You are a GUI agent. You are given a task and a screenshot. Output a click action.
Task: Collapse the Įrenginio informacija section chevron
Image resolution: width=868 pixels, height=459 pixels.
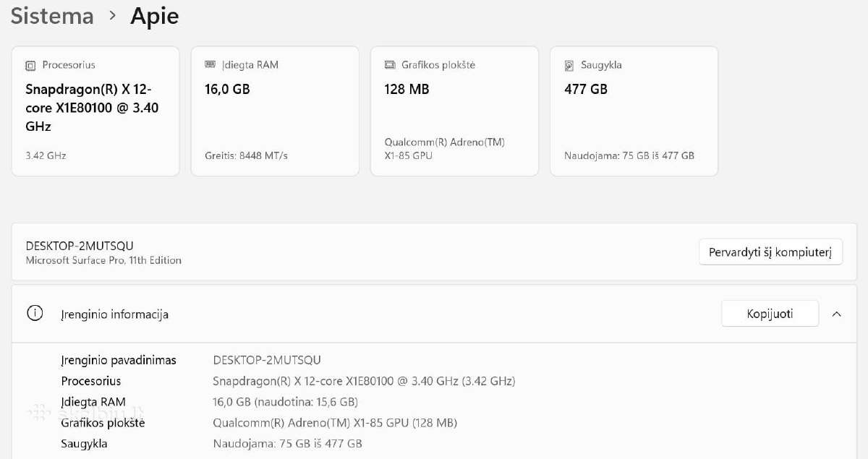click(x=837, y=314)
